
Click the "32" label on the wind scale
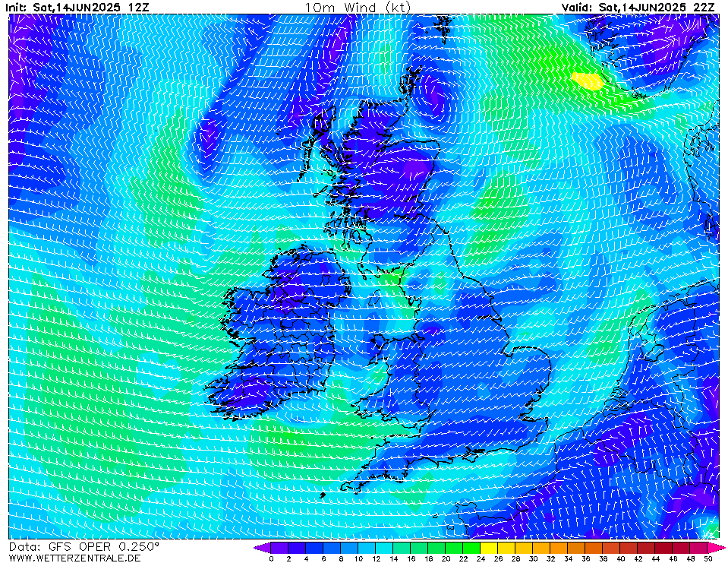pos(550,558)
